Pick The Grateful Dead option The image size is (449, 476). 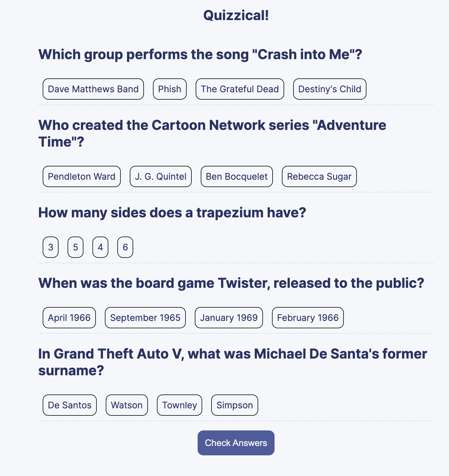point(240,89)
